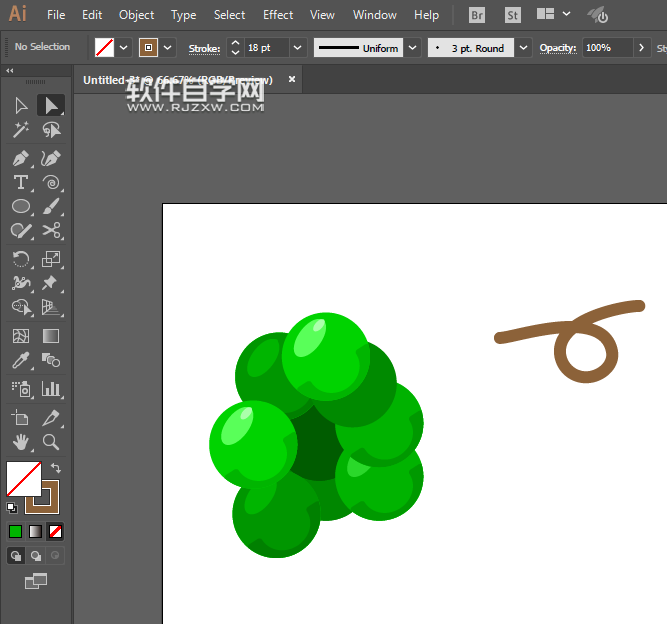The height and width of the screenshot is (624, 667).
Task: Activate the Scissors tool
Action: coord(51,232)
